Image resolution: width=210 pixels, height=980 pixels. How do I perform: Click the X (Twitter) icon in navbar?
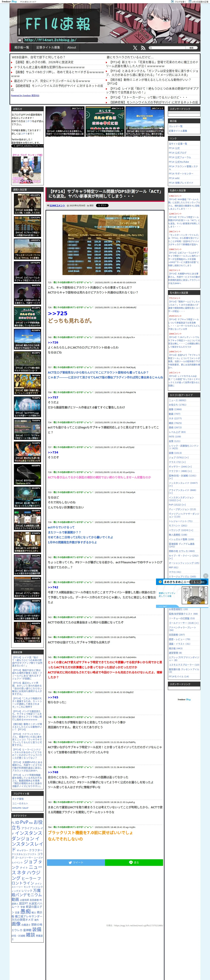(x=135, y=48)
